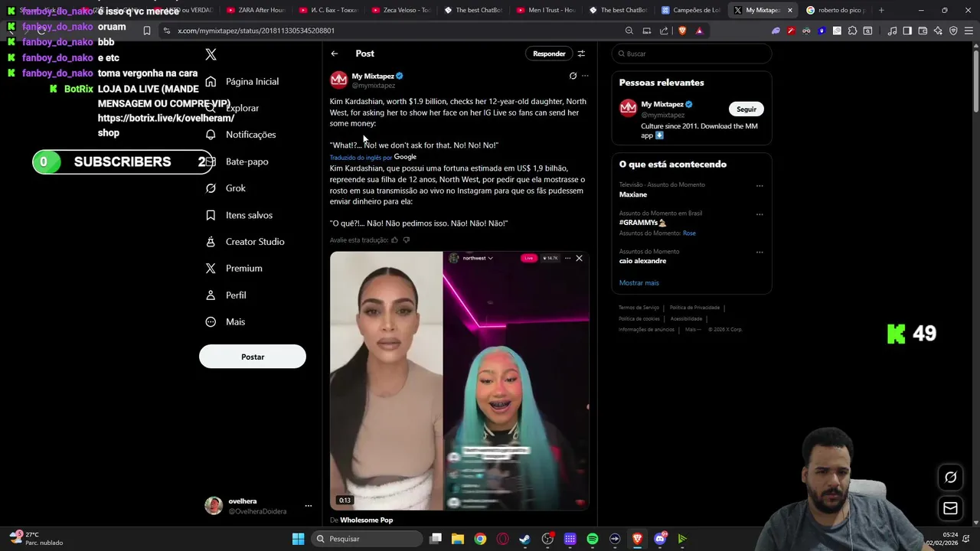Viewport: 980px width, 551px height.
Task: Switch to Campeões de LoL tab
Action: click(x=690, y=10)
